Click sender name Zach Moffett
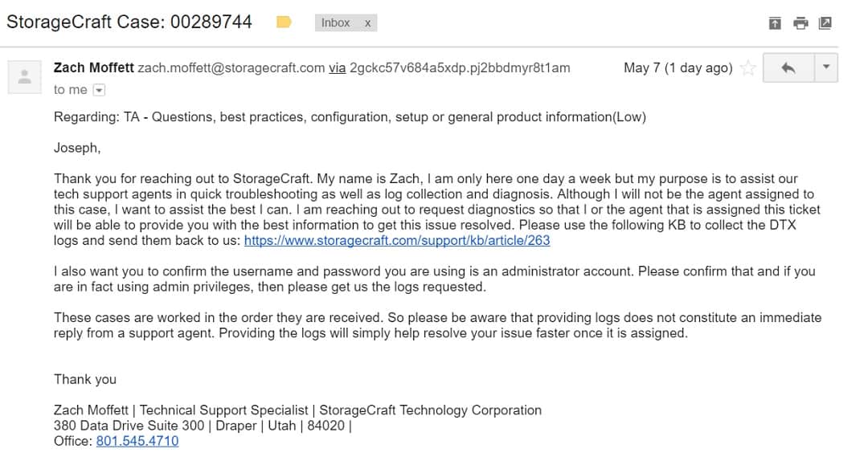This screenshot has height=461, width=868. point(93,67)
